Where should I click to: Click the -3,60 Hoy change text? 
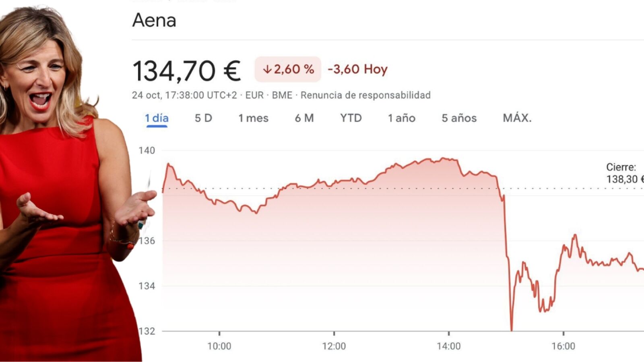pyautogui.click(x=357, y=69)
